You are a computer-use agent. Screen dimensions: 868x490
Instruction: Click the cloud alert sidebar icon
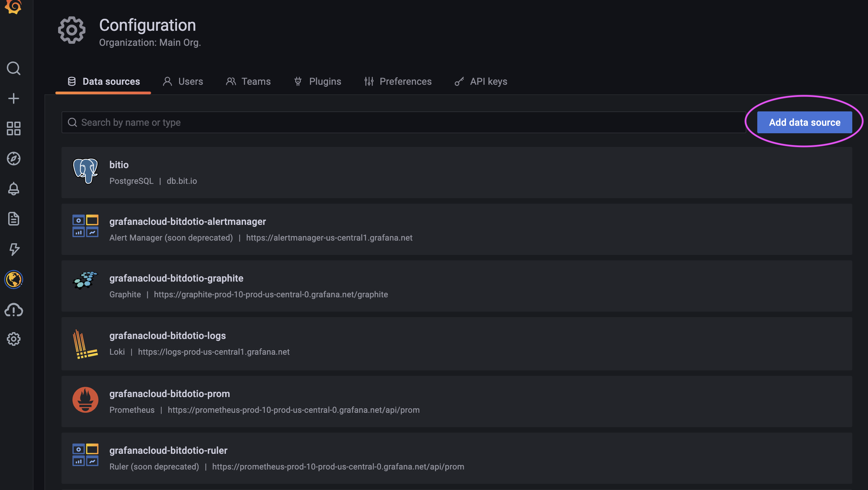[x=14, y=310]
